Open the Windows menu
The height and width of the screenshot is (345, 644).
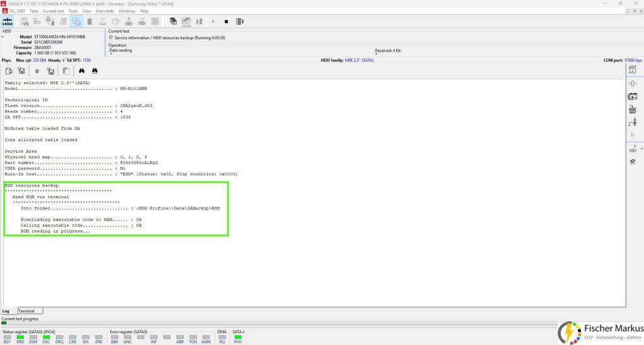pyautogui.click(x=127, y=11)
